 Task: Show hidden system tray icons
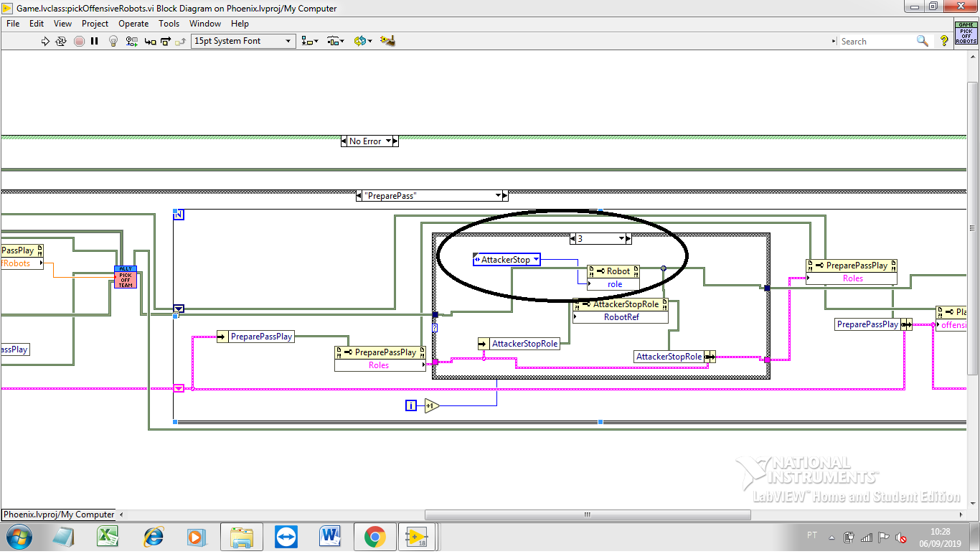(832, 537)
